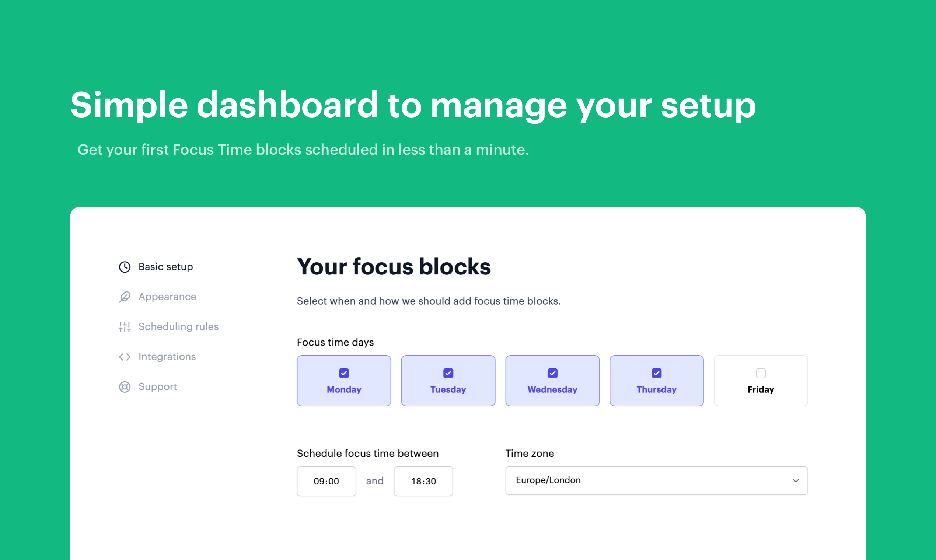Uncheck the Monday checkbox
The height and width of the screenshot is (560, 936).
(344, 373)
